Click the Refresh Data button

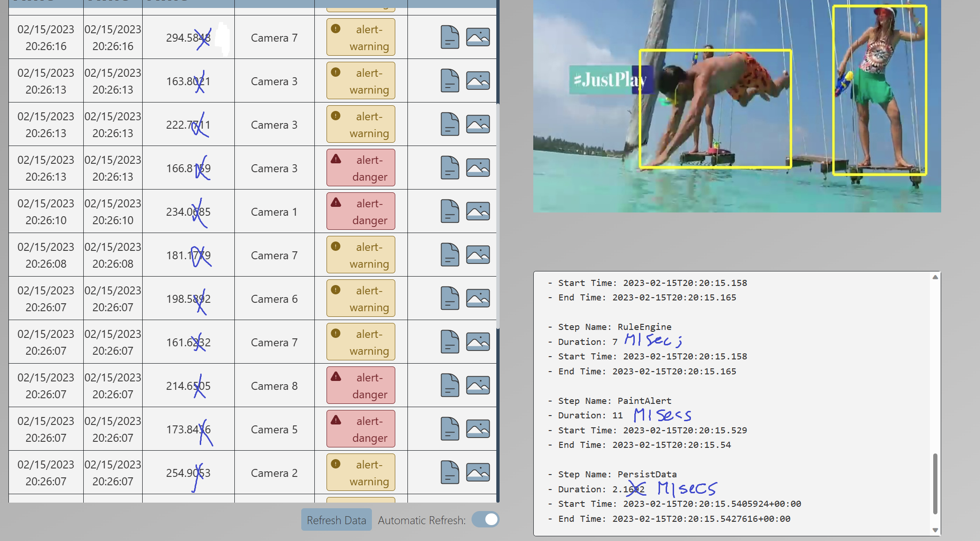(336, 520)
